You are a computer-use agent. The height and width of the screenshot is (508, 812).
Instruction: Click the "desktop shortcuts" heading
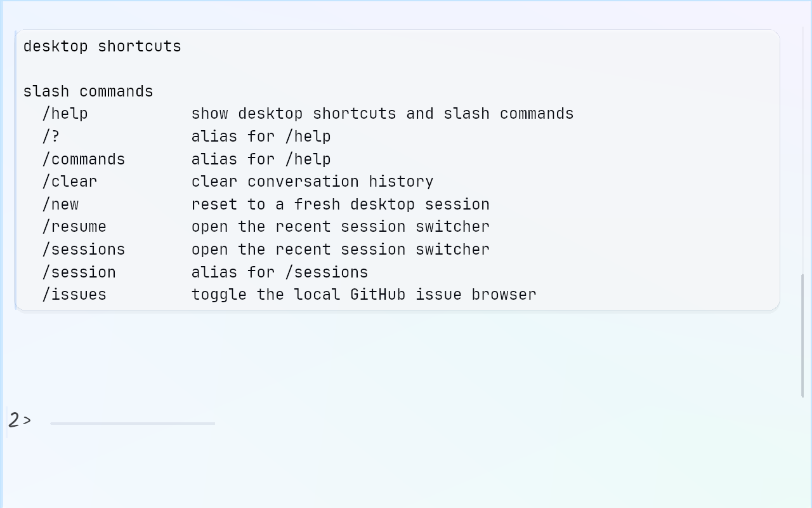(x=102, y=46)
